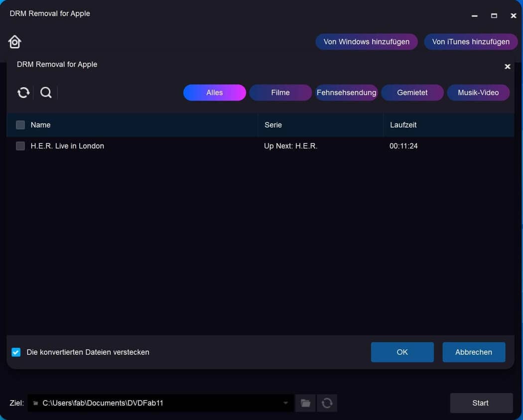Switch to the Fehnsehsendung tab

[x=346, y=93]
